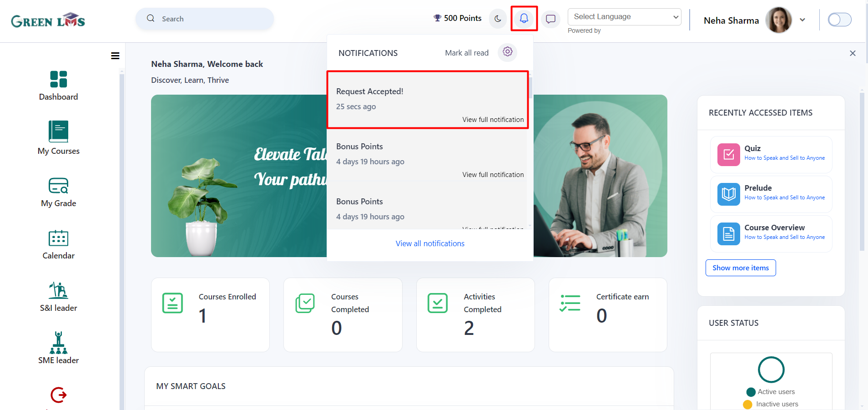Click the Courses Completed card icon

[305, 303]
